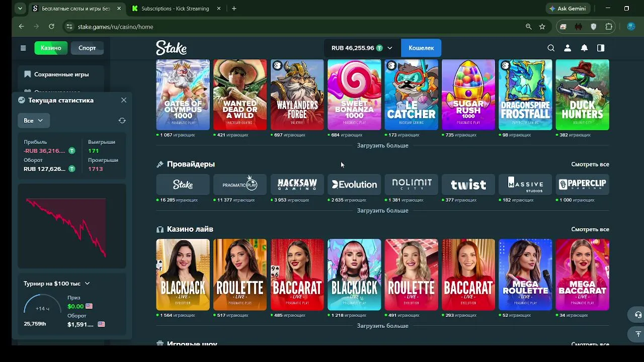Image resolution: width=644 pixels, height=362 pixels.
Task: Open the browser zoom magnifier icon
Action: point(528,27)
